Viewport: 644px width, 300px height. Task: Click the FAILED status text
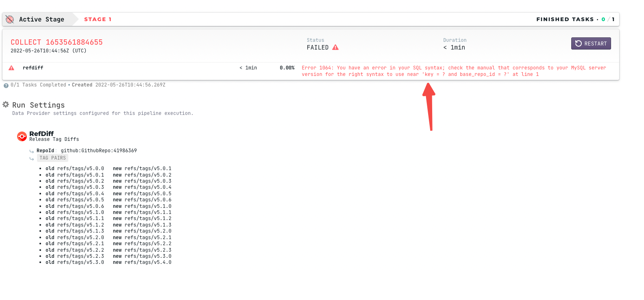[x=318, y=47]
